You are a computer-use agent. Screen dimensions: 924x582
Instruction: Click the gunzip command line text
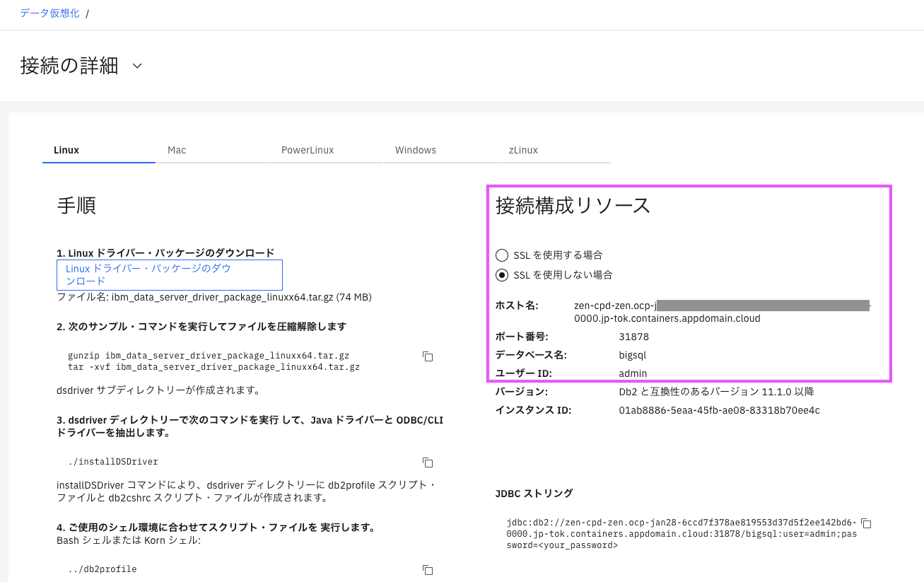tap(208, 356)
